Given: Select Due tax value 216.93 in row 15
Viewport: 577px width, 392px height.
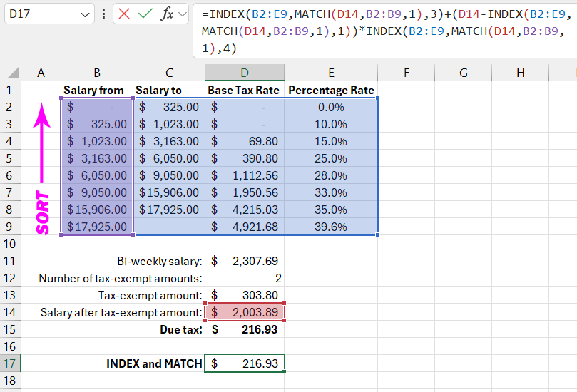Looking at the screenshot, I should point(245,329).
